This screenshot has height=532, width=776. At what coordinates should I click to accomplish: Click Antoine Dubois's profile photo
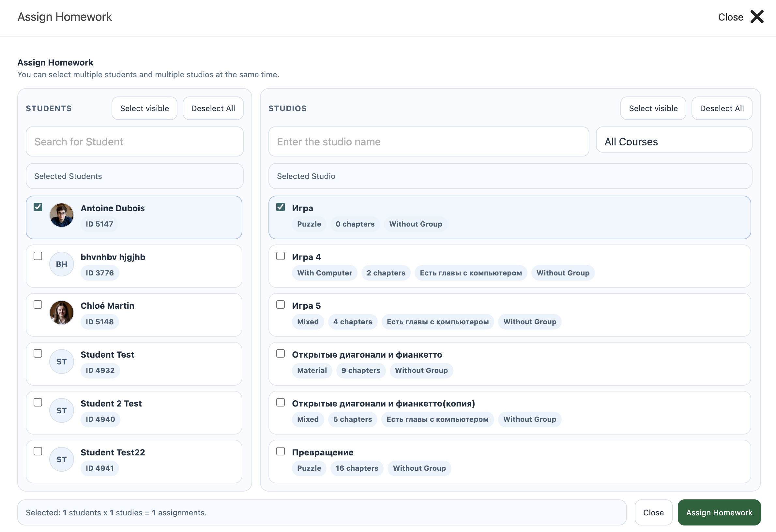[61, 215]
